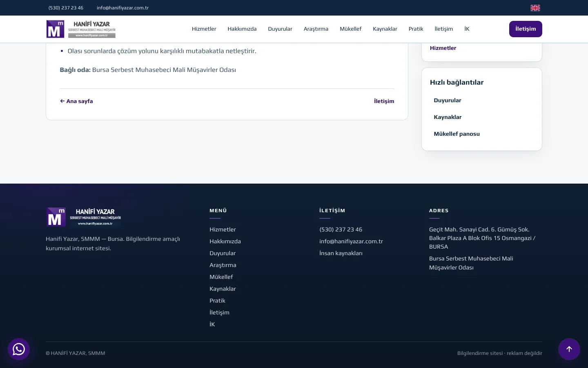Click the purple İletişim header button

point(526,29)
